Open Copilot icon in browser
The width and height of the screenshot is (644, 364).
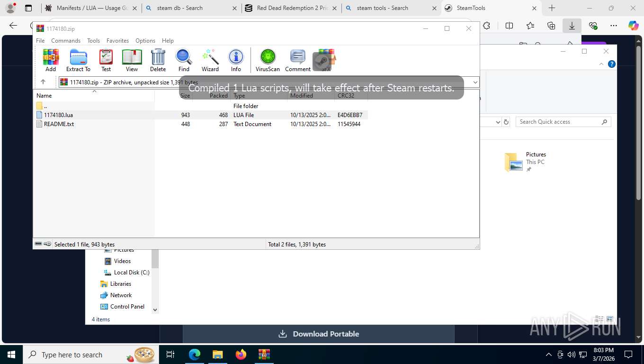click(633, 26)
